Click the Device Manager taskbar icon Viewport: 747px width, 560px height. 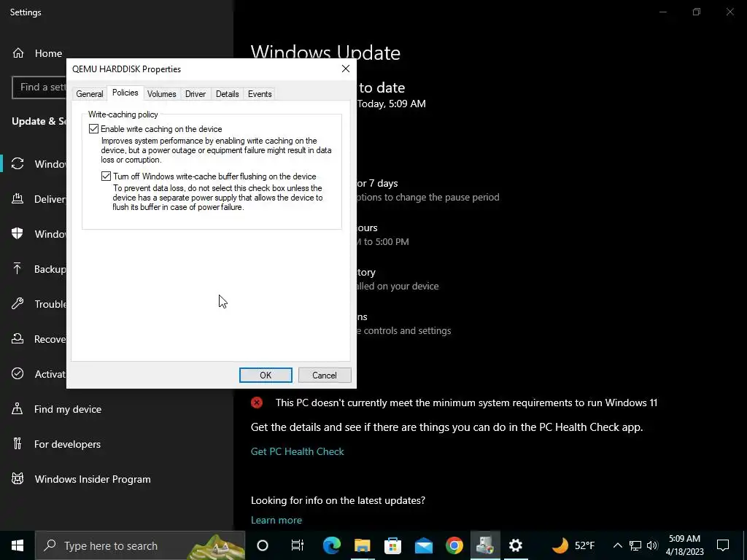(485, 545)
